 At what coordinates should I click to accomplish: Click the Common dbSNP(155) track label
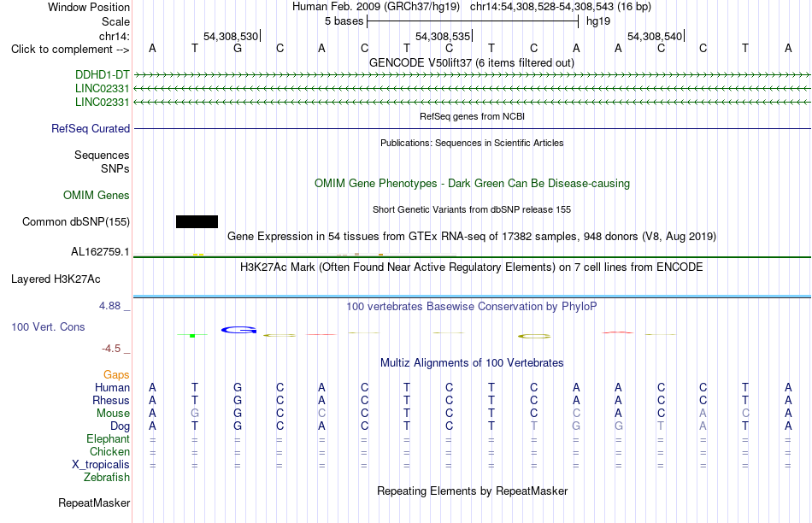pos(76,221)
